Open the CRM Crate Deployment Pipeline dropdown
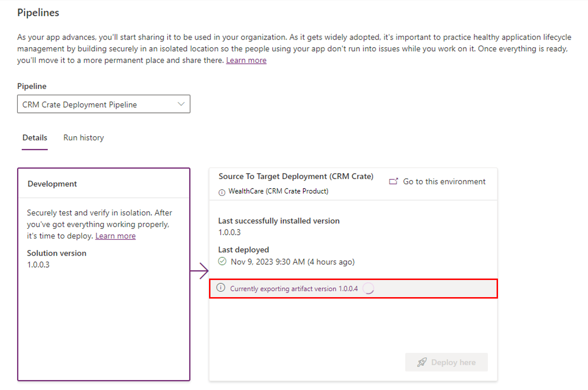Screen dimensions: 588x390 (x=103, y=104)
